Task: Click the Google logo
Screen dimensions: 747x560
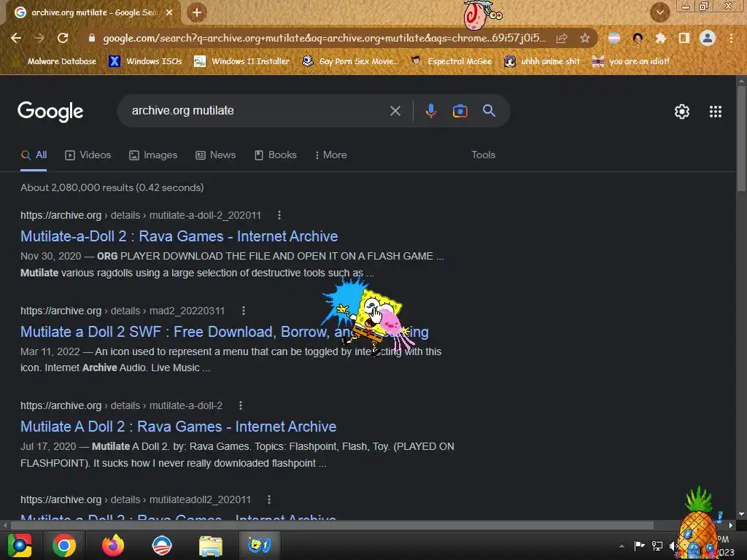Action: point(50,112)
